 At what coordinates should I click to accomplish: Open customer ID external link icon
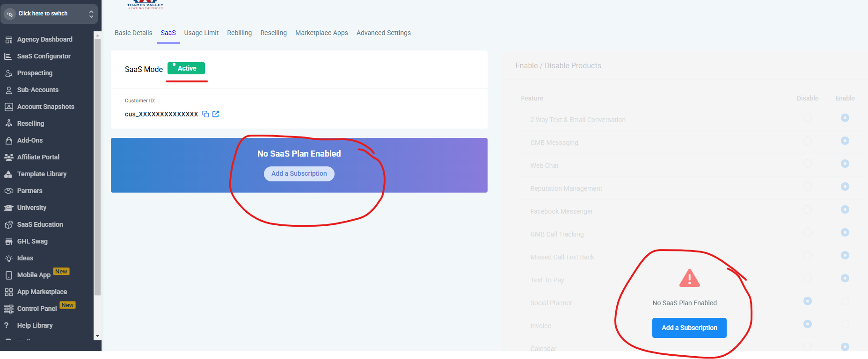pyautogui.click(x=216, y=114)
